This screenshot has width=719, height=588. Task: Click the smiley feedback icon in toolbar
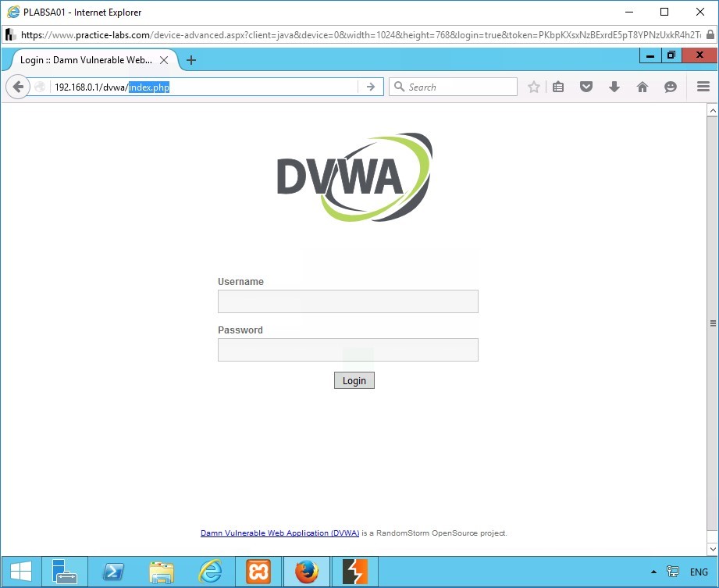click(671, 87)
